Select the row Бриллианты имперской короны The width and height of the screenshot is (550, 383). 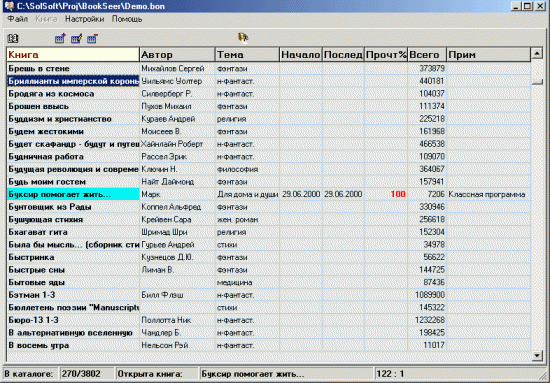269,81
